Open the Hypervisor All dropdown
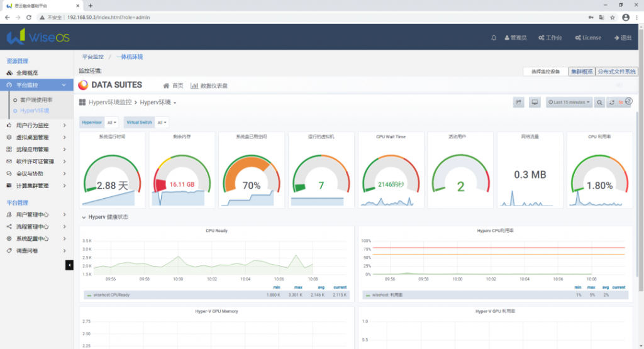The height and width of the screenshot is (349, 644). [x=111, y=123]
